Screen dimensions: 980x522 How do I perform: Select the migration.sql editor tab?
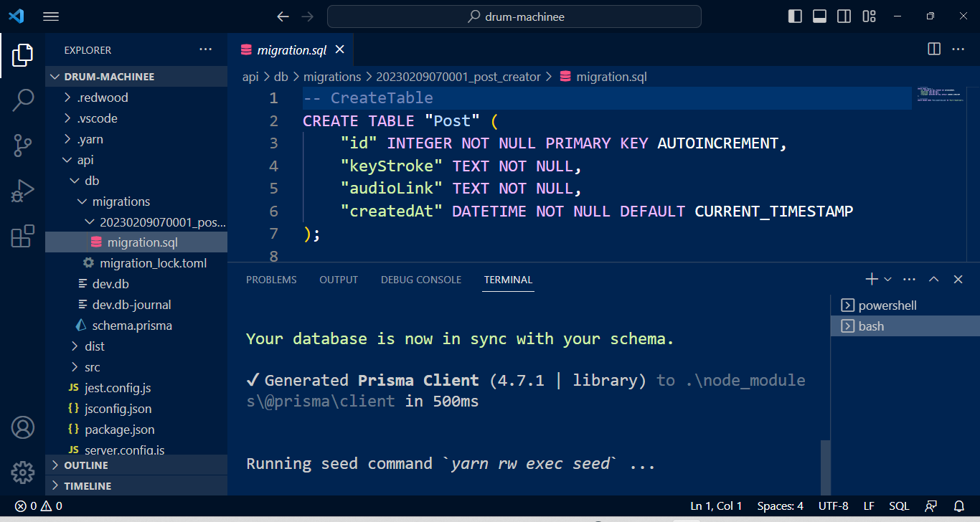(x=291, y=49)
